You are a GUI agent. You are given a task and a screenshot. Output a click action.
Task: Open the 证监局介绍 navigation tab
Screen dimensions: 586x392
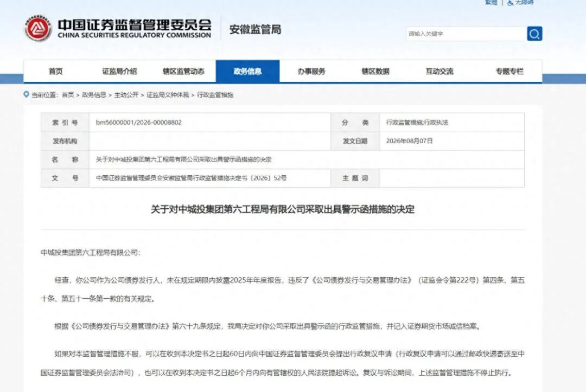pos(119,71)
